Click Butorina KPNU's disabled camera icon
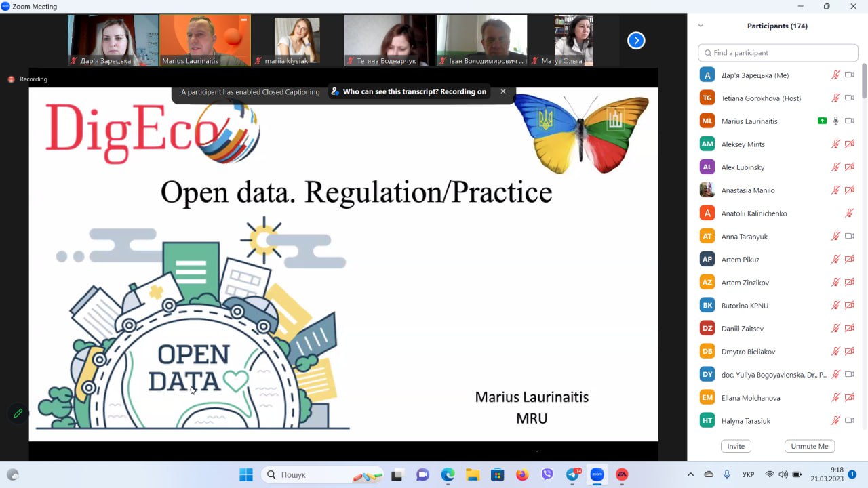This screenshot has height=488, width=868. pyautogui.click(x=849, y=305)
